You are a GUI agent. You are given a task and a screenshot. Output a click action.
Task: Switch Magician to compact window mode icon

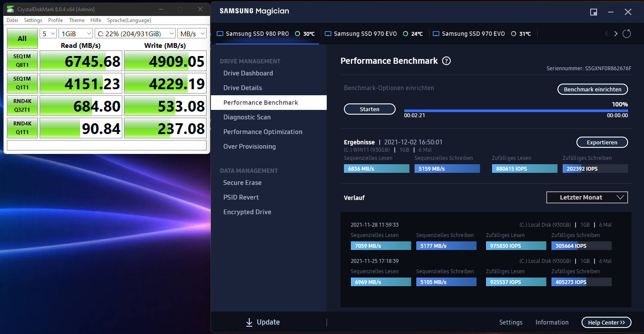click(594, 12)
